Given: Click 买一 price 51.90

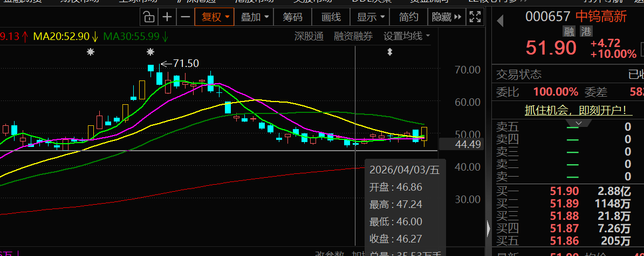Looking at the screenshot, I should click(565, 191).
